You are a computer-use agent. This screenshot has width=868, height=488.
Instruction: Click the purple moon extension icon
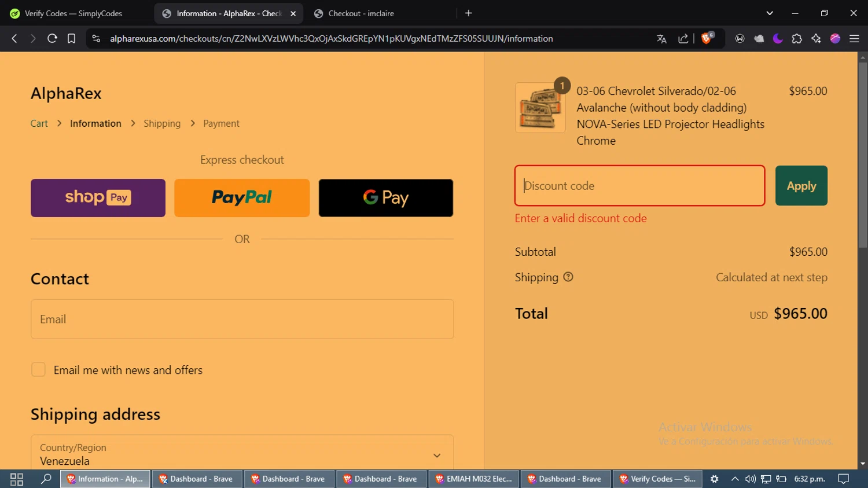(778, 39)
